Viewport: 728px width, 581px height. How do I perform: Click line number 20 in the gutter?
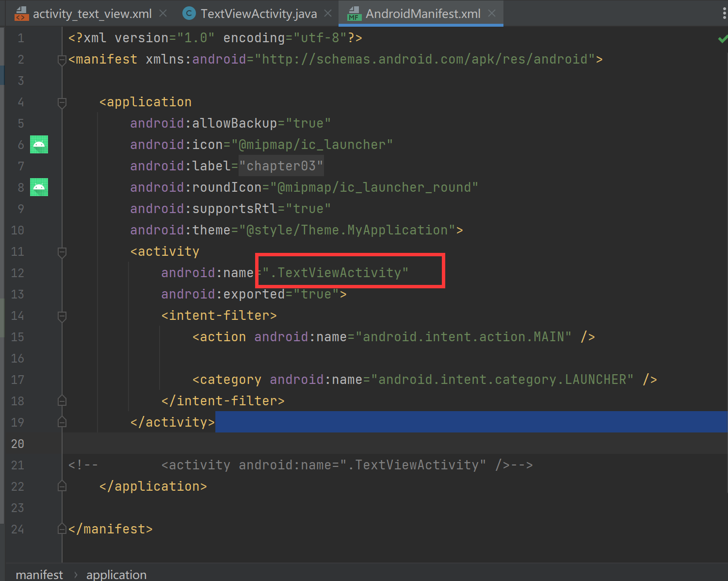[x=17, y=444]
